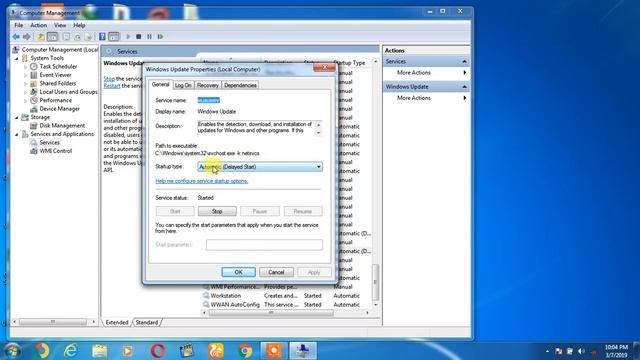Viewport: 640px width, 360px height.
Task: Open Windows Explorer folder on taskbar
Action: tap(100, 350)
